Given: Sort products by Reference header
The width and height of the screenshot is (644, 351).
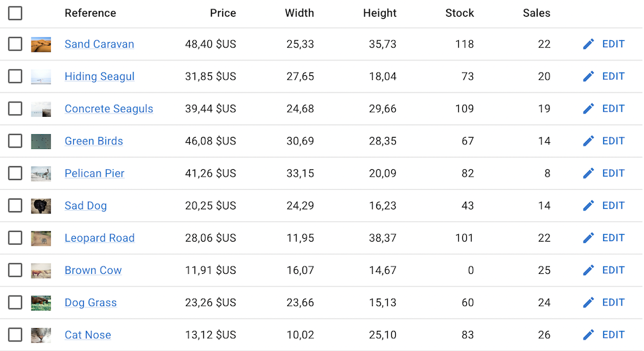Looking at the screenshot, I should click(90, 13).
